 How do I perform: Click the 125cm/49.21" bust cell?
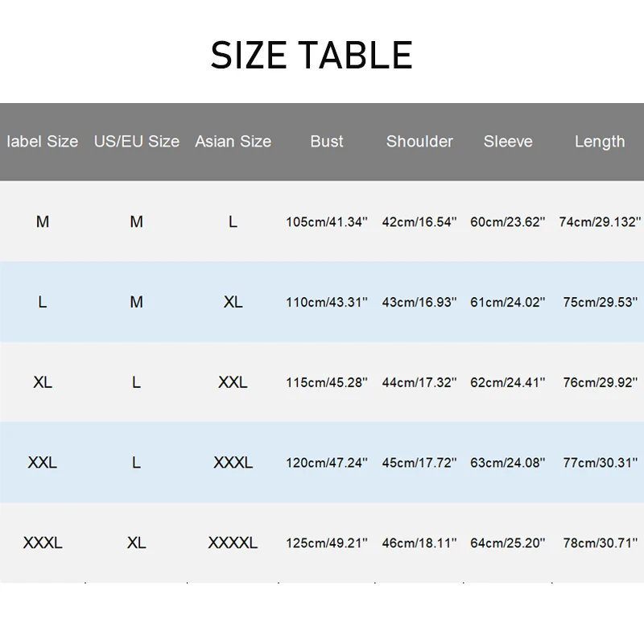327,543
